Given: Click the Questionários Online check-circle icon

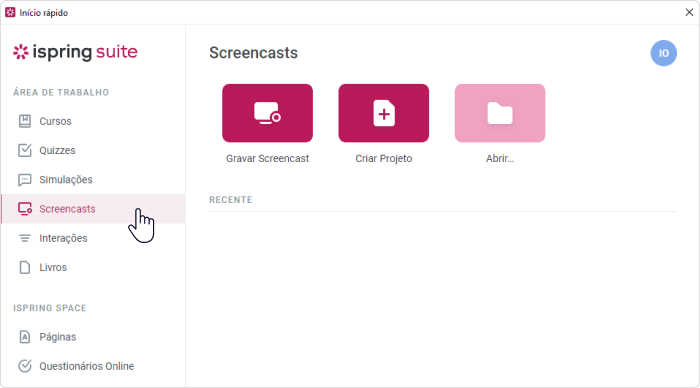Looking at the screenshot, I should click(x=25, y=366).
